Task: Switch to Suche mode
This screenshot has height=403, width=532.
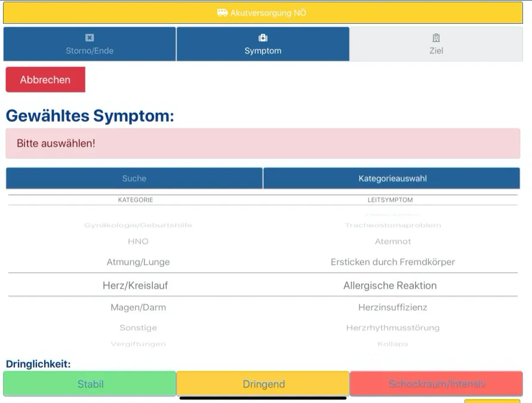Action: [x=134, y=179]
